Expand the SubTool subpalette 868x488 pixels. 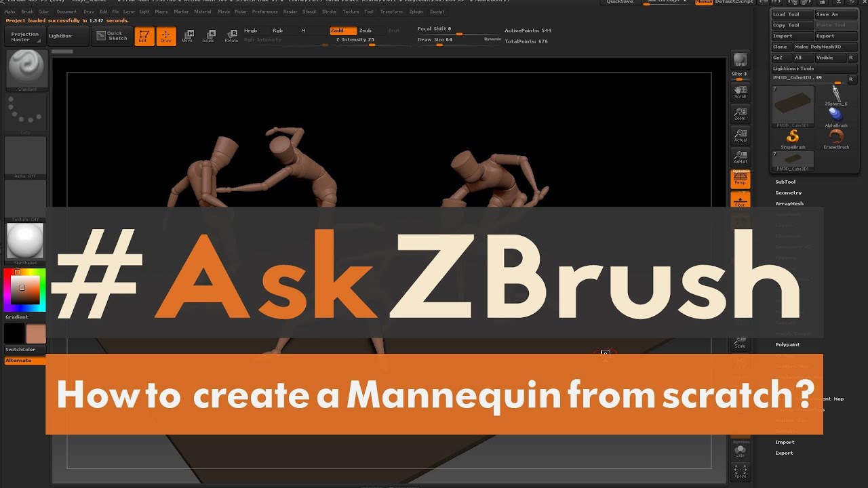[x=785, y=182]
